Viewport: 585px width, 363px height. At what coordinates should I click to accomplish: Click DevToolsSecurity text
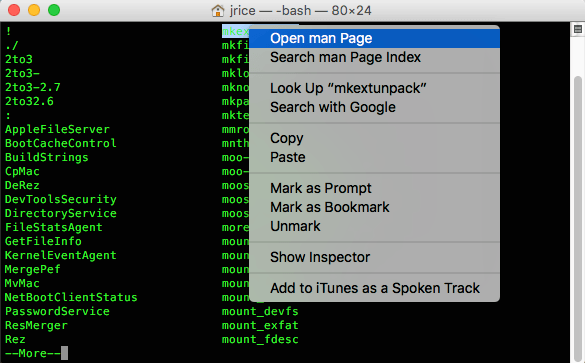[x=60, y=199]
